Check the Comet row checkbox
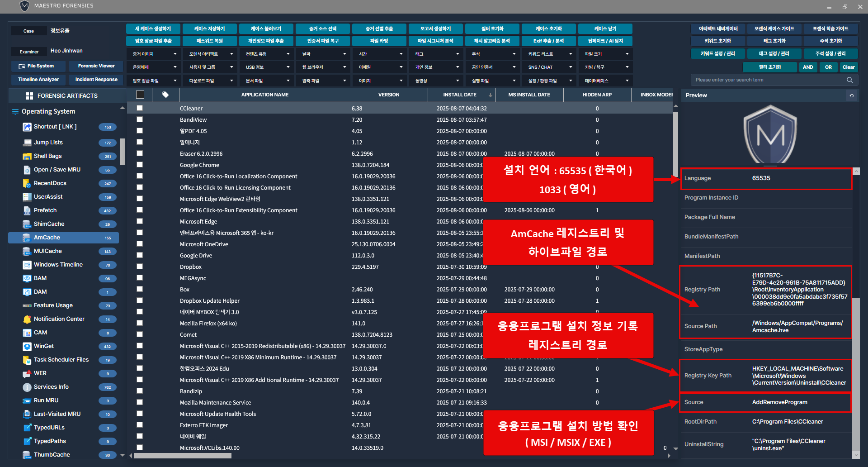Image resolution: width=868 pixels, height=467 pixels. (x=140, y=334)
